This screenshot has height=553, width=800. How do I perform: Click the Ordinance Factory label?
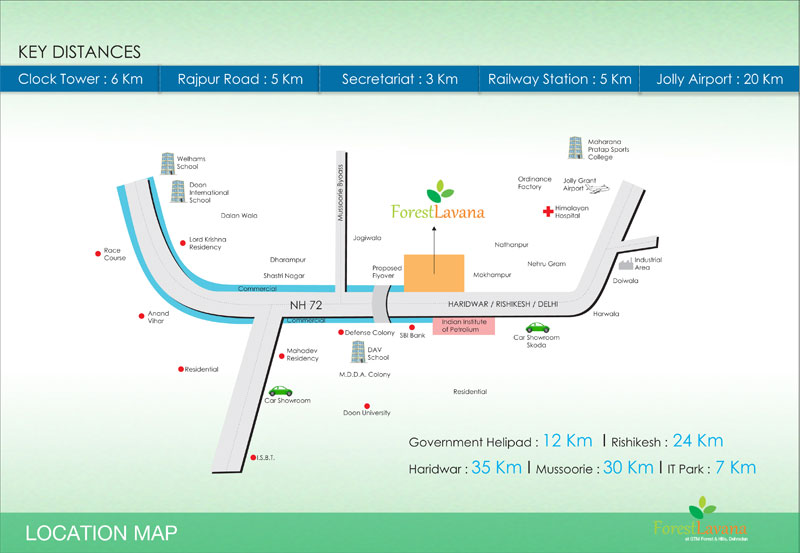(535, 183)
